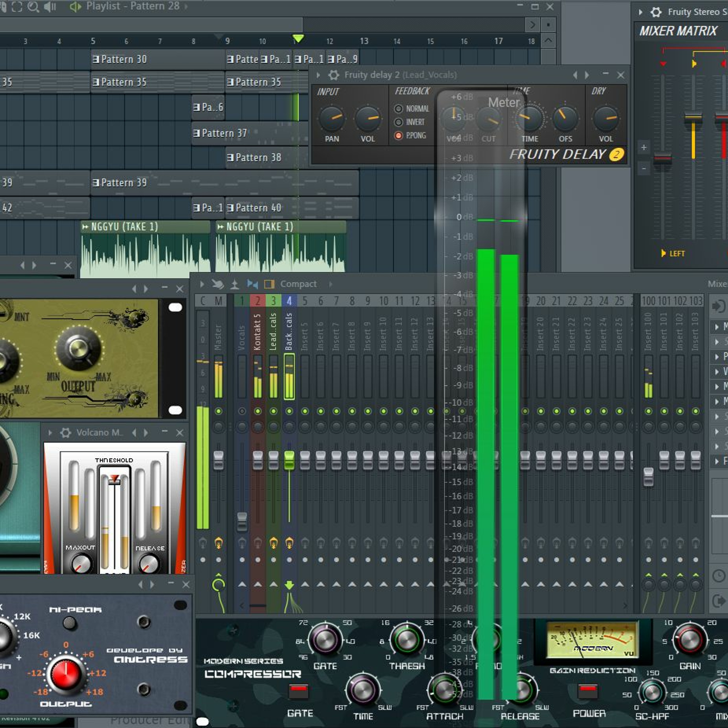Click the Playlist play/pause speaker icon
The height and width of the screenshot is (728, 728).
click(50, 7)
